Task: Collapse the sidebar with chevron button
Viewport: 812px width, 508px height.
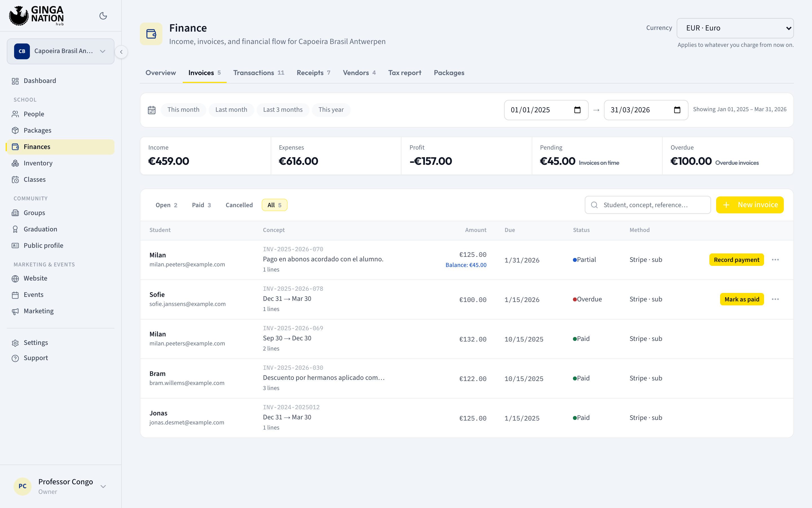Action: [x=121, y=52]
